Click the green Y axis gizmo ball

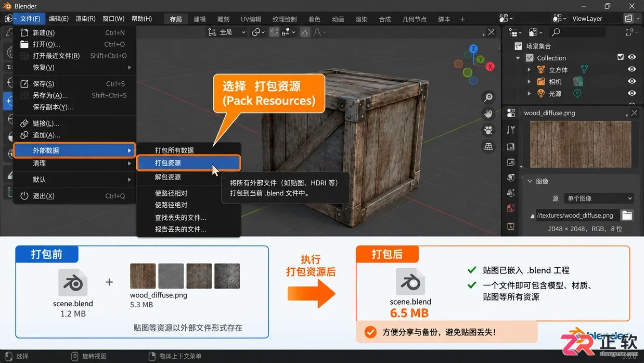(481, 59)
